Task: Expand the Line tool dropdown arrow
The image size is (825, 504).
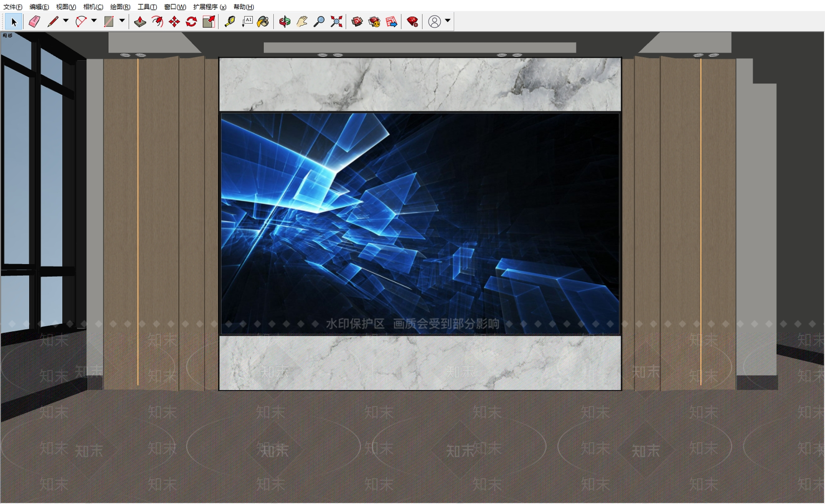Action: pyautogui.click(x=65, y=21)
